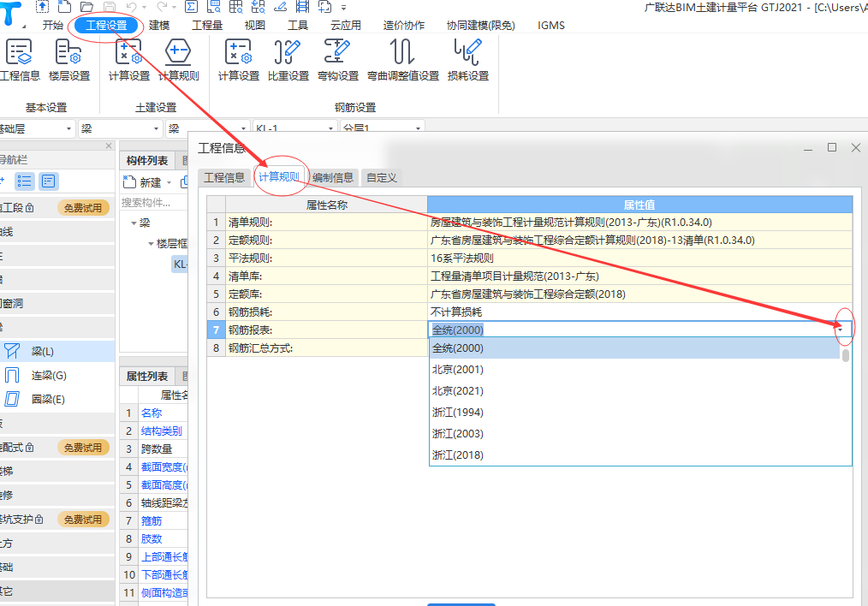
Task: Click the 梁(L) beam icon in navigation
Action: [x=12, y=351]
